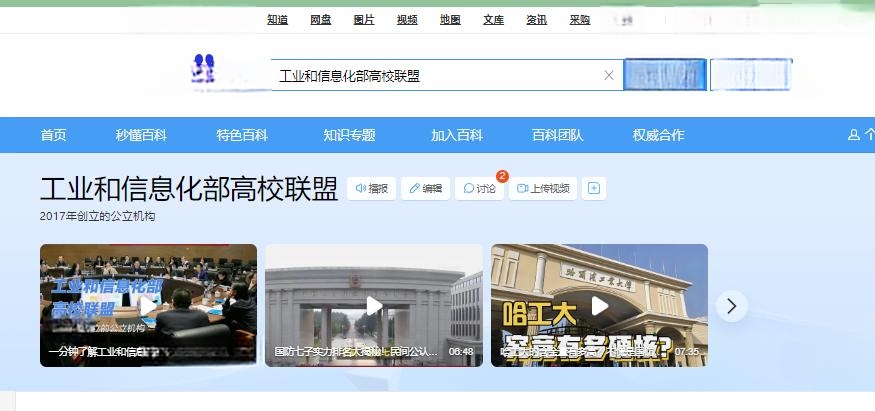The image size is (875, 411).
Task: Play the 一分钟了解工业和信息化部 video
Action: tap(148, 306)
